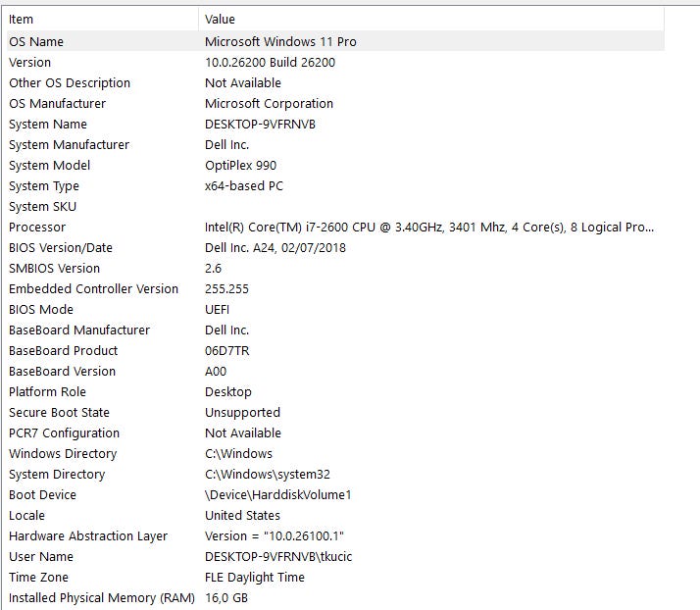700x610 pixels.
Task: Click the value 06D7TR
Action: (x=226, y=350)
